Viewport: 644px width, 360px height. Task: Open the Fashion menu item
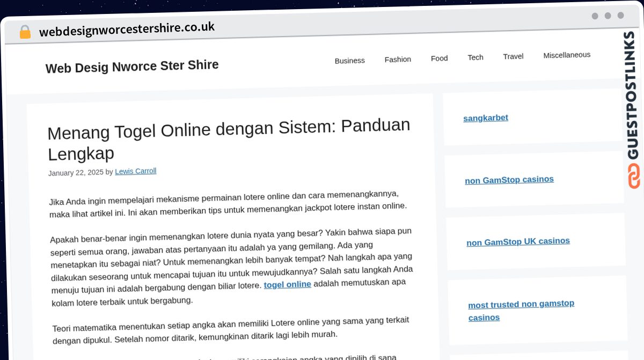tap(398, 59)
